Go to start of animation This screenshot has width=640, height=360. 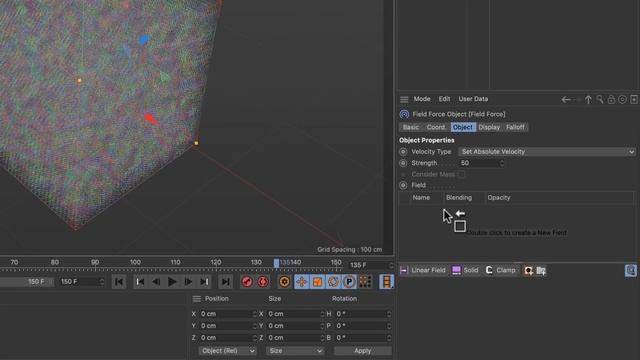point(119,282)
